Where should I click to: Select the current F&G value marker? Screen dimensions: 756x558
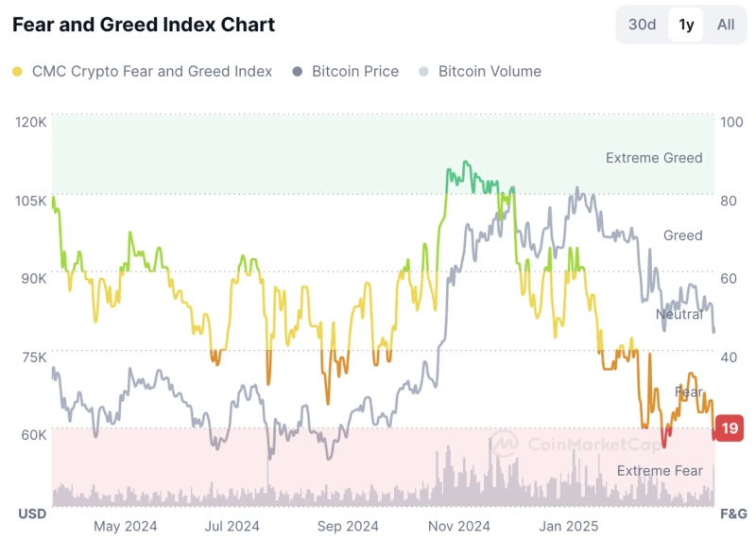(x=728, y=427)
